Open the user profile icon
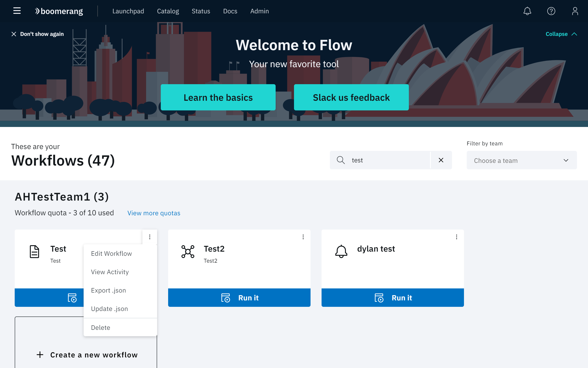The image size is (588, 368). tap(575, 11)
